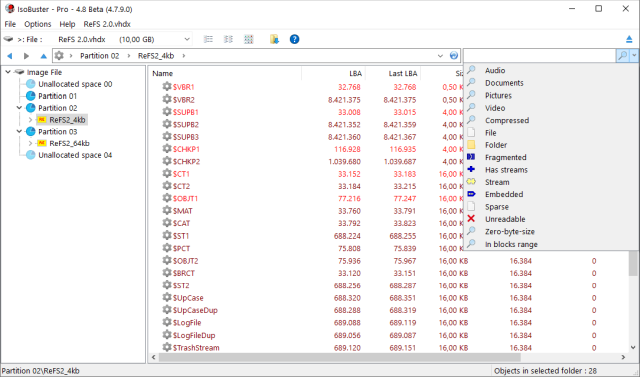The width and height of the screenshot is (640, 377).
Task: Collapse the Partition 02 tree node
Action: (x=19, y=108)
